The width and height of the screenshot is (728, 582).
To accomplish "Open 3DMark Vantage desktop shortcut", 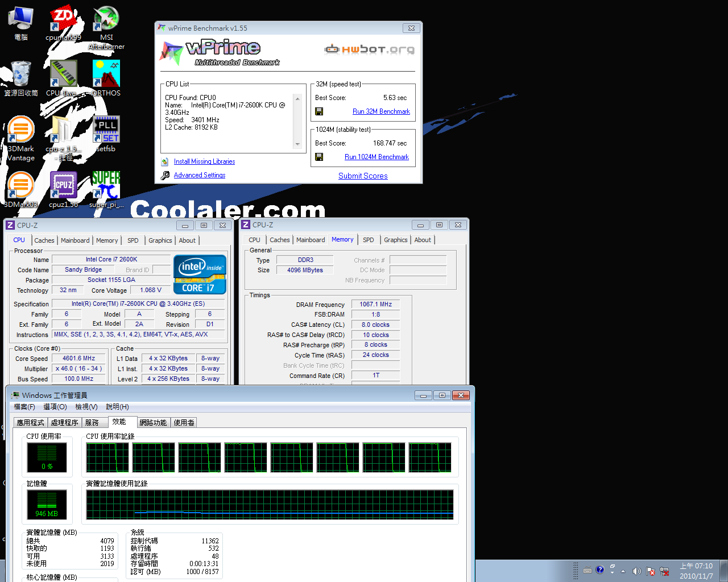I will [x=20, y=139].
